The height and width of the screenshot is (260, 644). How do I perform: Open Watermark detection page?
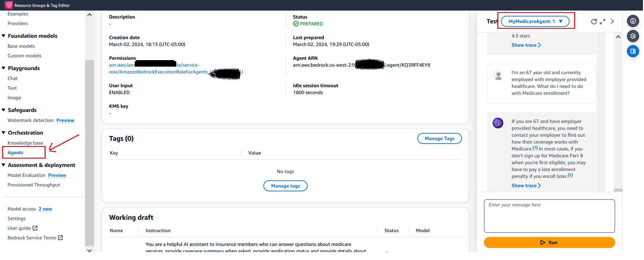[x=31, y=120]
